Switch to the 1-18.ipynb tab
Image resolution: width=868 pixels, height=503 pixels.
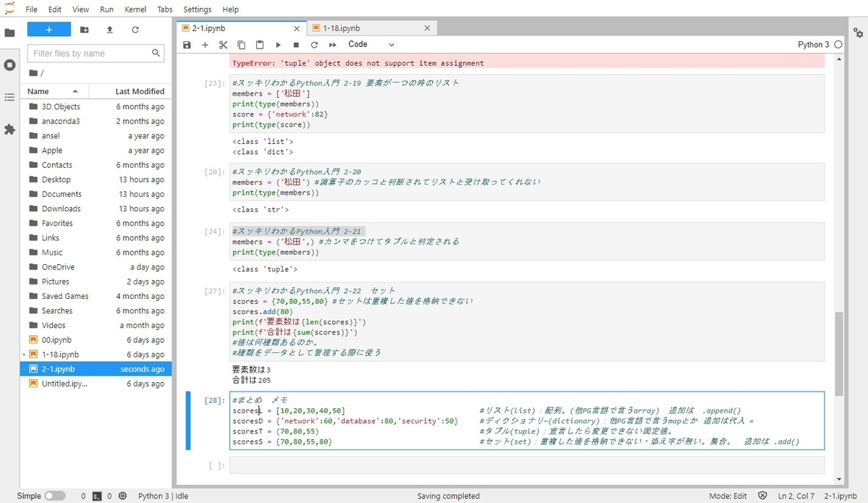371,28
